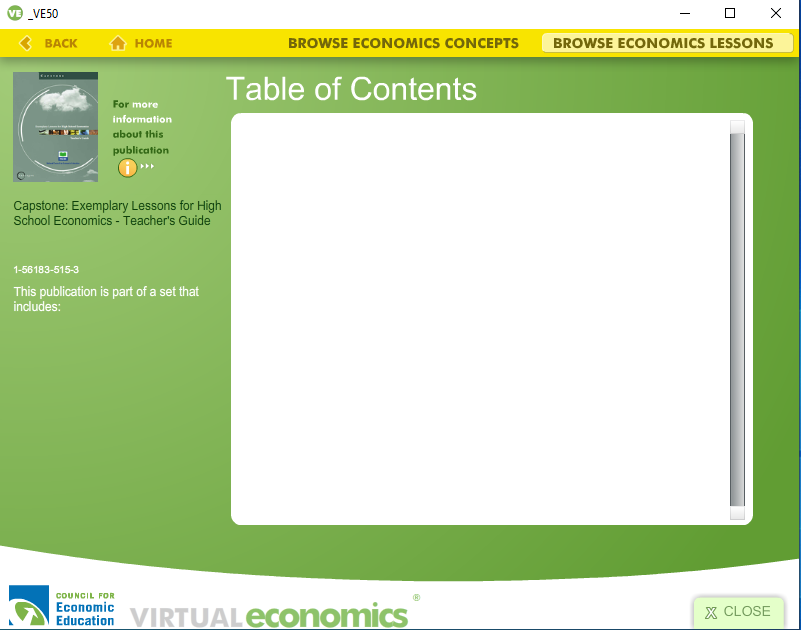Select the Capstone publication cover thumbnail
Viewport: 801px width, 630px height.
[x=56, y=127]
